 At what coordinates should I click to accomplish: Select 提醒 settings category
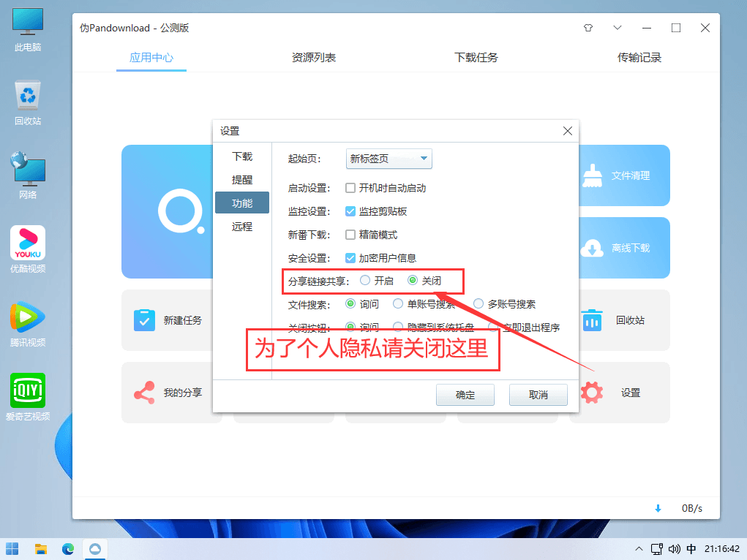pos(242,180)
